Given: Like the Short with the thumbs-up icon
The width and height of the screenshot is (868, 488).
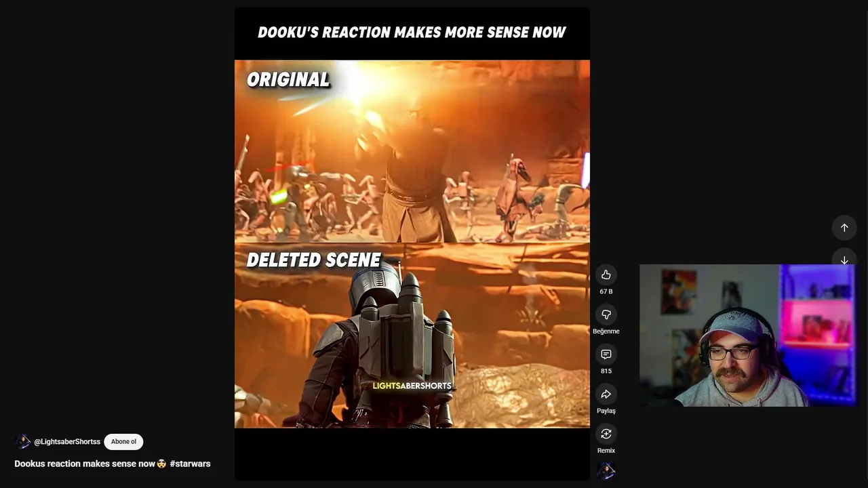Looking at the screenshot, I should point(606,274).
